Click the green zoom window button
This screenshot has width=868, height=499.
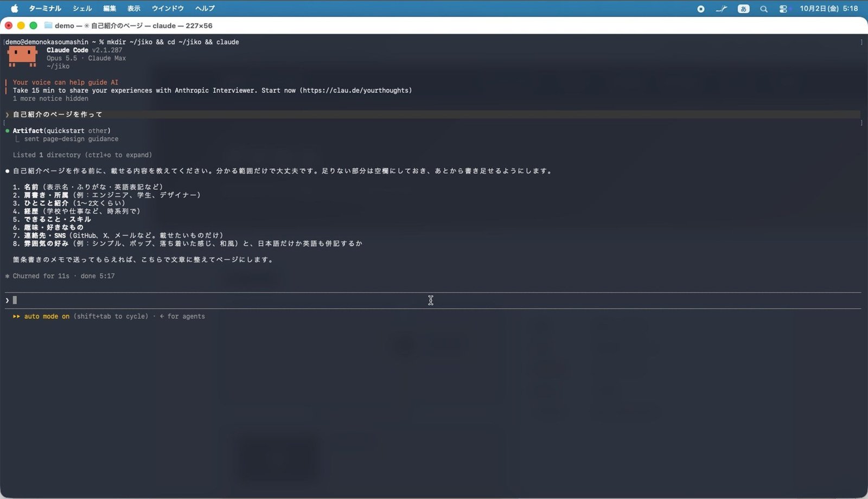[x=33, y=25]
